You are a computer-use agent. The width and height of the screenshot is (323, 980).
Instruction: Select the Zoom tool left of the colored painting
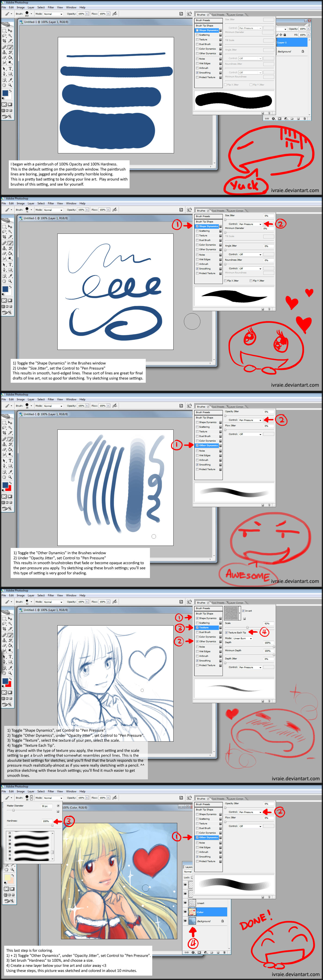click(x=12, y=869)
